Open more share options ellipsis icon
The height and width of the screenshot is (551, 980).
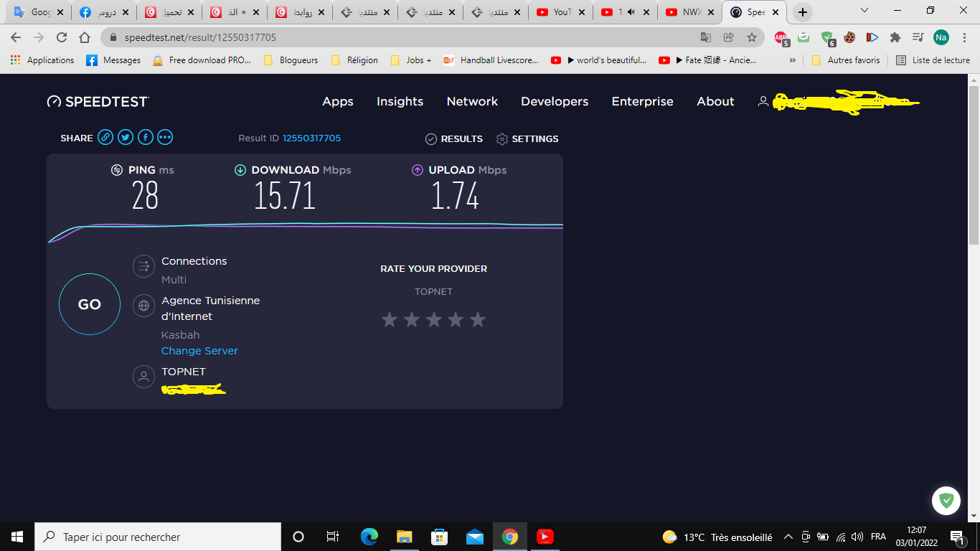pos(165,138)
